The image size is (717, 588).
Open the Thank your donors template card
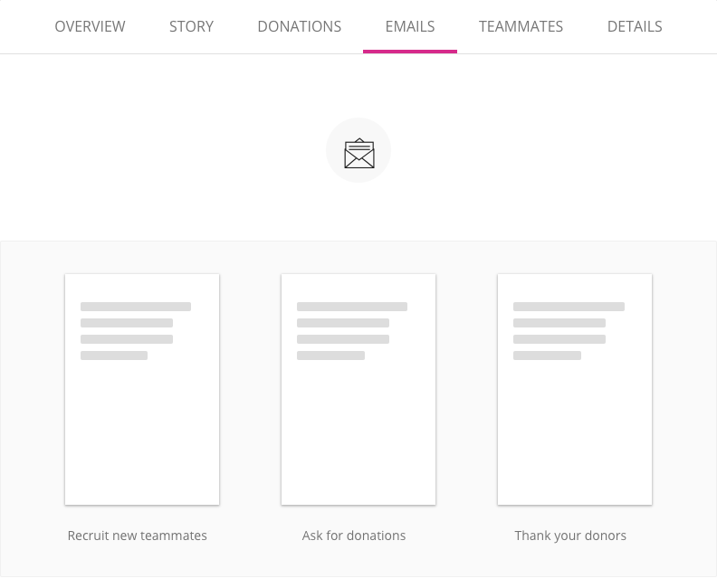point(575,389)
